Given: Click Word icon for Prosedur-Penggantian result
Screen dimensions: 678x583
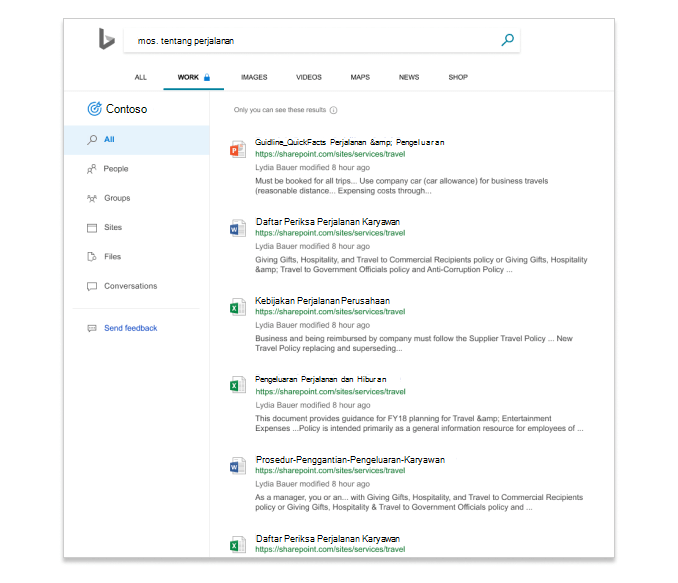Looking at the screenshot, I should pos(238,465).
